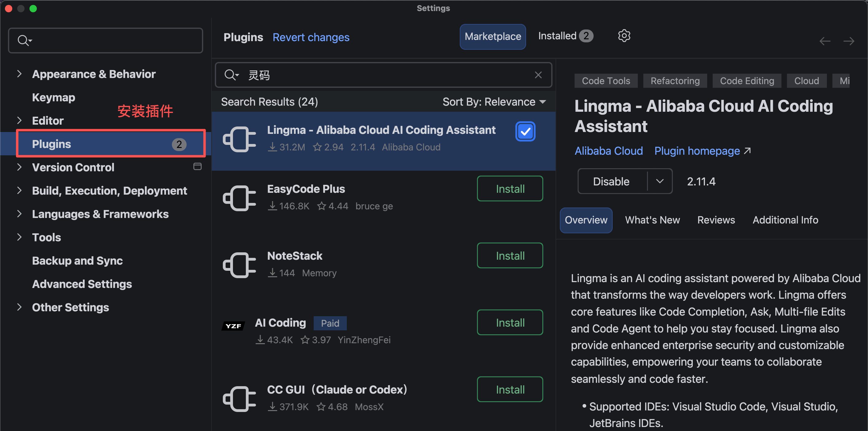Expand Appearance & Behavior settings
The width and height of the screenshot is (868, 431).
19,74
